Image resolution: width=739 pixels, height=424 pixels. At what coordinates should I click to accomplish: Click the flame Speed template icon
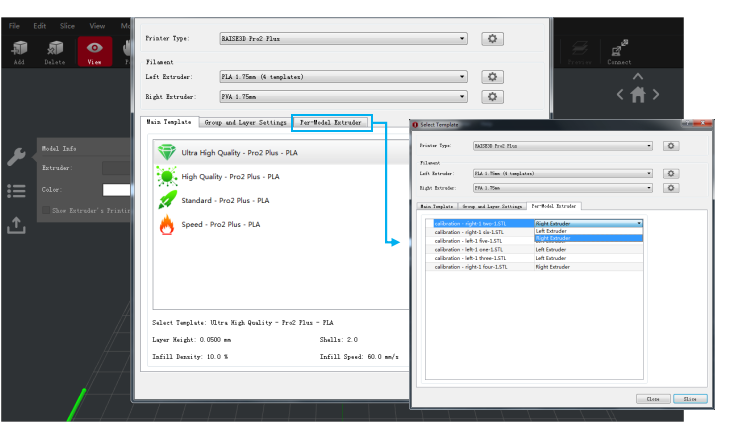(x=166, y=225)
